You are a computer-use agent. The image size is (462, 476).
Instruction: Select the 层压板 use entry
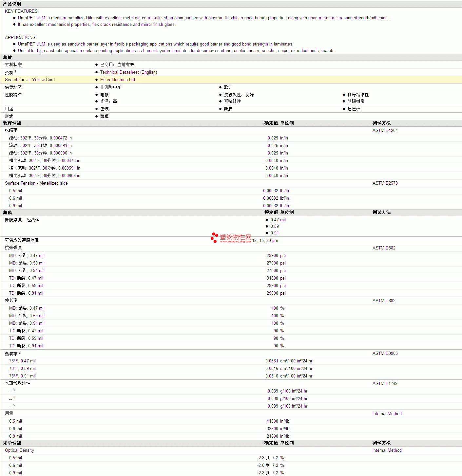click(354, 109)
